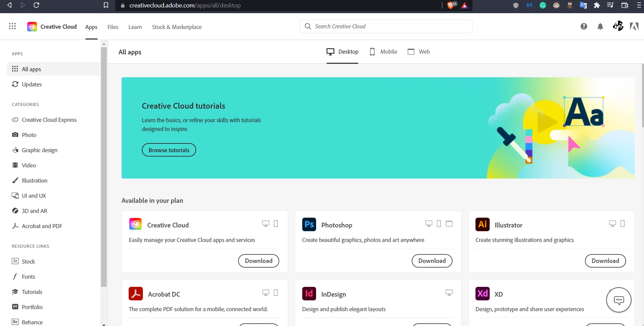The height and width of the screenshot is (326, 644).
Task: Click Illustrator card mobile platform icon
Action: pyautogui.click(x=623, y=223)
